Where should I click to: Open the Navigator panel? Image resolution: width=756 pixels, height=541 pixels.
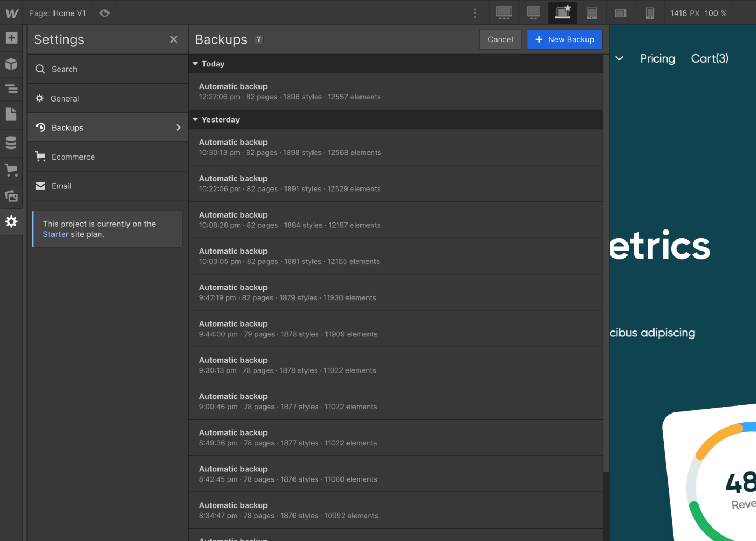click(11, 89)
